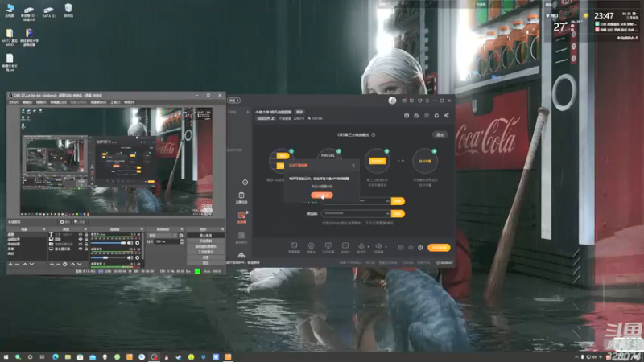The image size is (644, 362).
Task: Expand speaker options arrow in bottom toolbar
Action: pyautogui.click(x=386, y=247)
